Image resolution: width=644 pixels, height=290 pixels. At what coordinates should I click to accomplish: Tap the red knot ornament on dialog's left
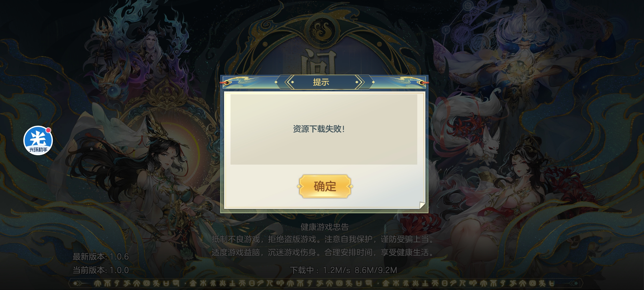(226, 82)
